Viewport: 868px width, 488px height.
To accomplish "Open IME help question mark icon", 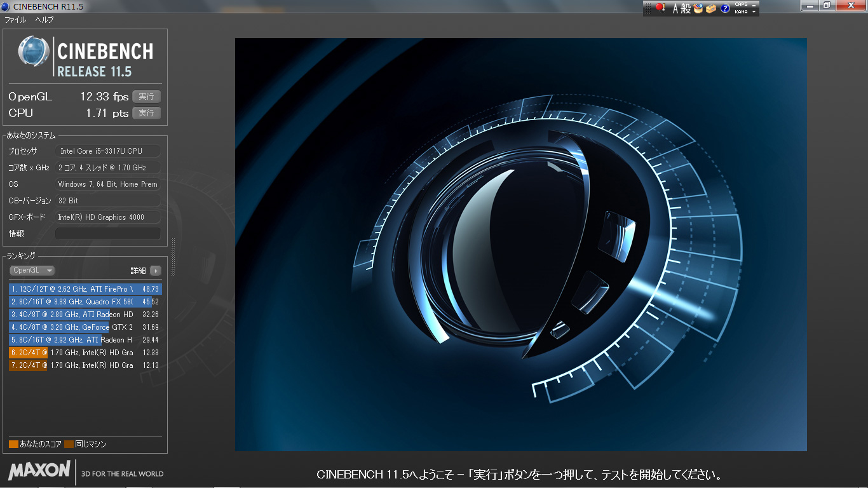I will (725, 9).
